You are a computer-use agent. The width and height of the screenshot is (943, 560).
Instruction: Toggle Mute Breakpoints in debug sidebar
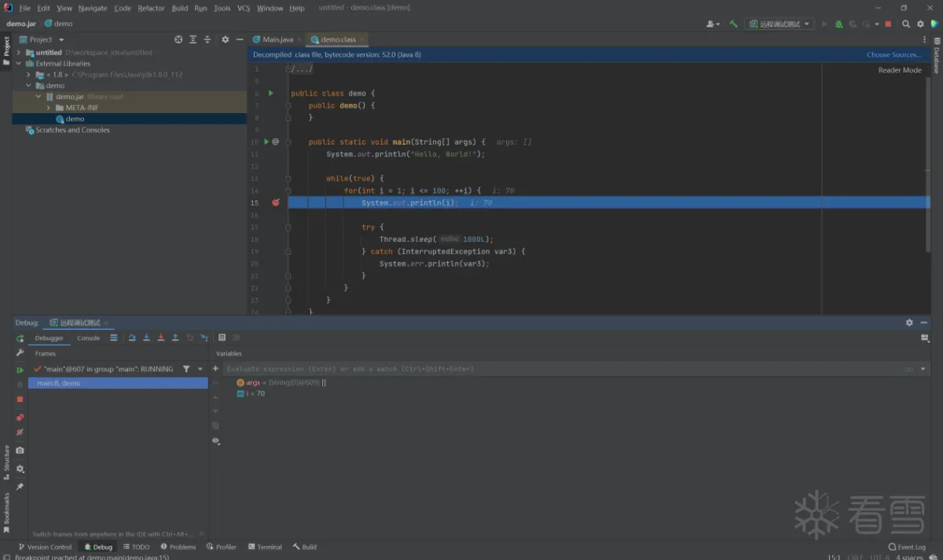click(x=20, y=432)
